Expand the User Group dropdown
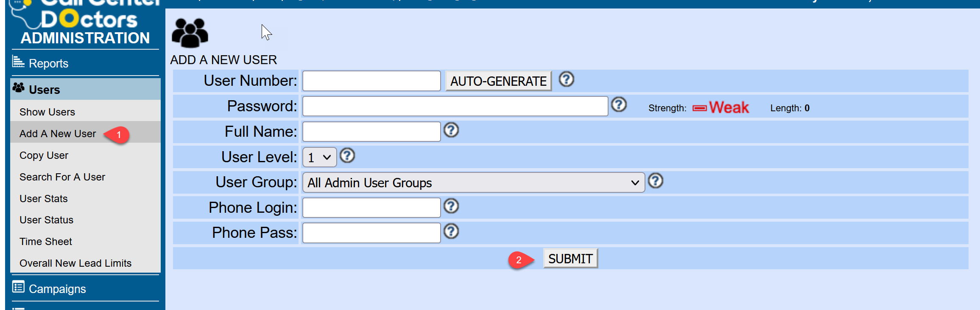This screenshot has height=310, width=980. 473,183
